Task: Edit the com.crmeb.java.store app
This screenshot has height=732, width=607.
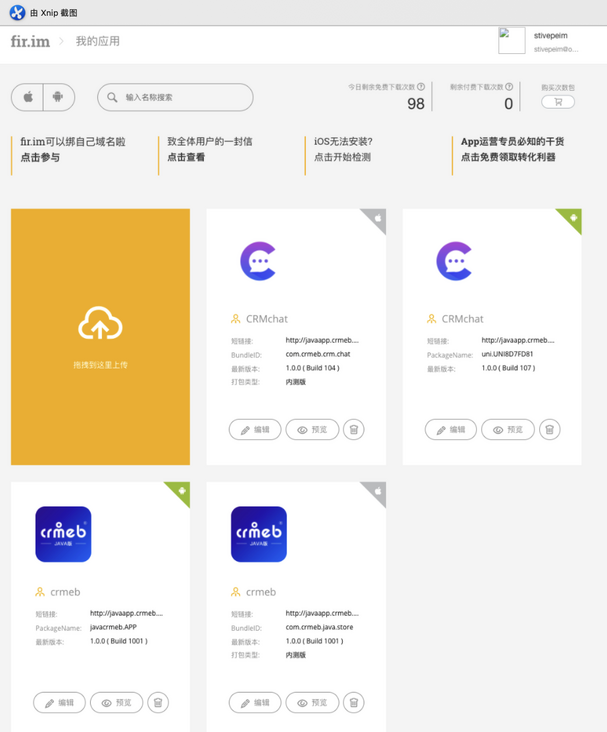Action: (255, 703)
